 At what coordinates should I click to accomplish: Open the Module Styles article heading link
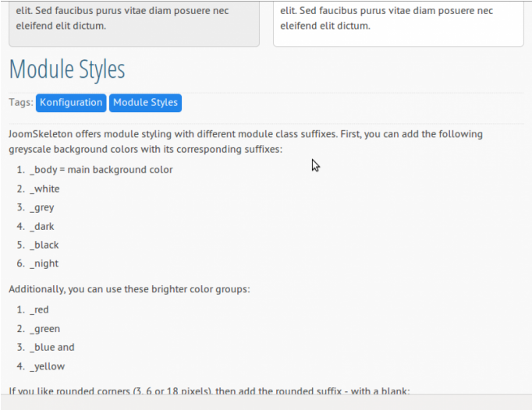click(x=67, y=69)
